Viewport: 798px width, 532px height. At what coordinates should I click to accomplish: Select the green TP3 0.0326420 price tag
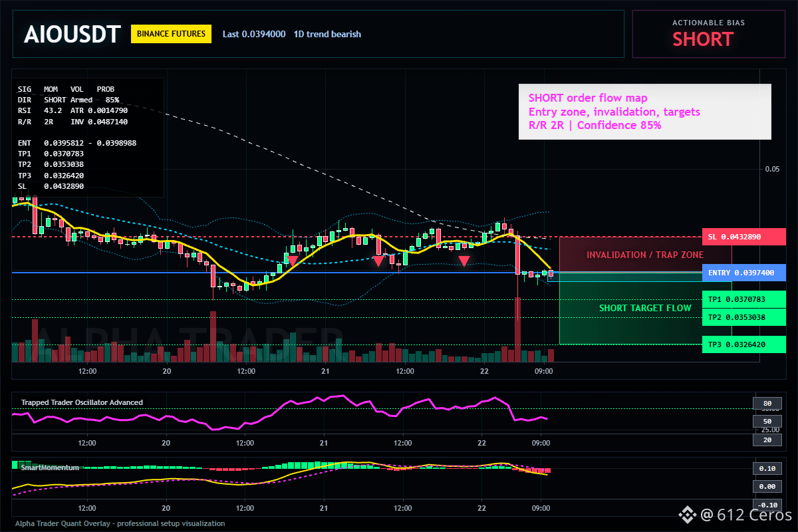pyautogui.click(x=743, y=344)
